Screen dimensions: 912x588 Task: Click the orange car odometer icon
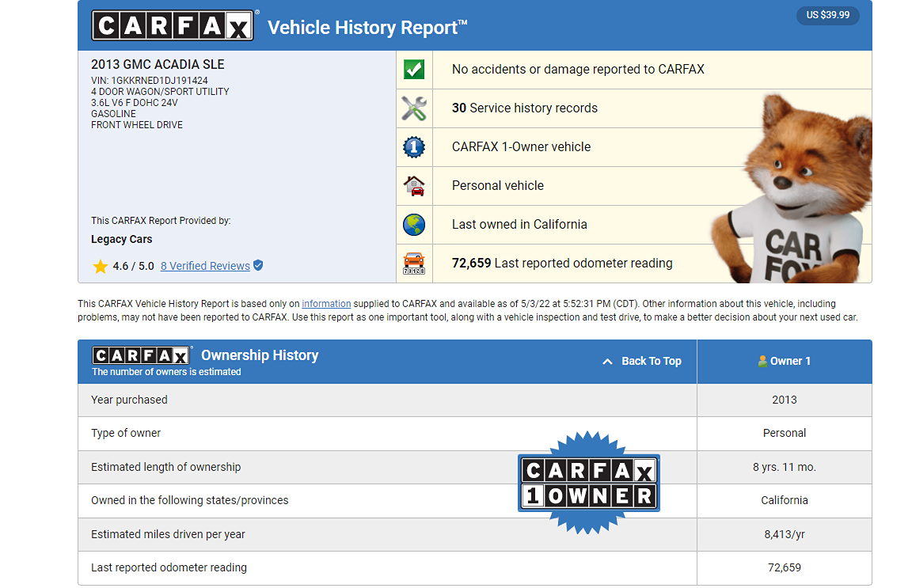click(414, 263)
